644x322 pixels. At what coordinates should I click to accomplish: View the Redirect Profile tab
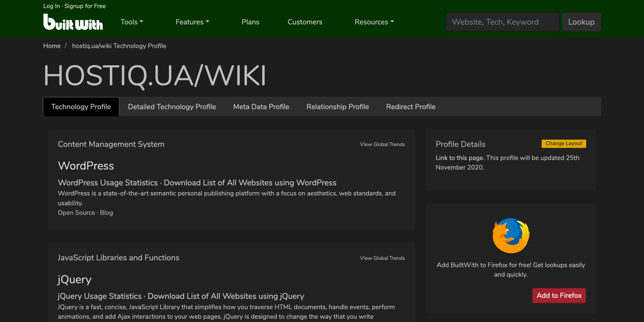(411, 107)
